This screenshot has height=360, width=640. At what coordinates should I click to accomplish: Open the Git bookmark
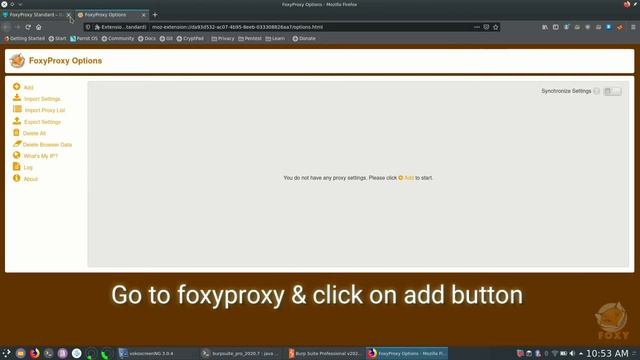pyautogui.click(x=166, y=38)
